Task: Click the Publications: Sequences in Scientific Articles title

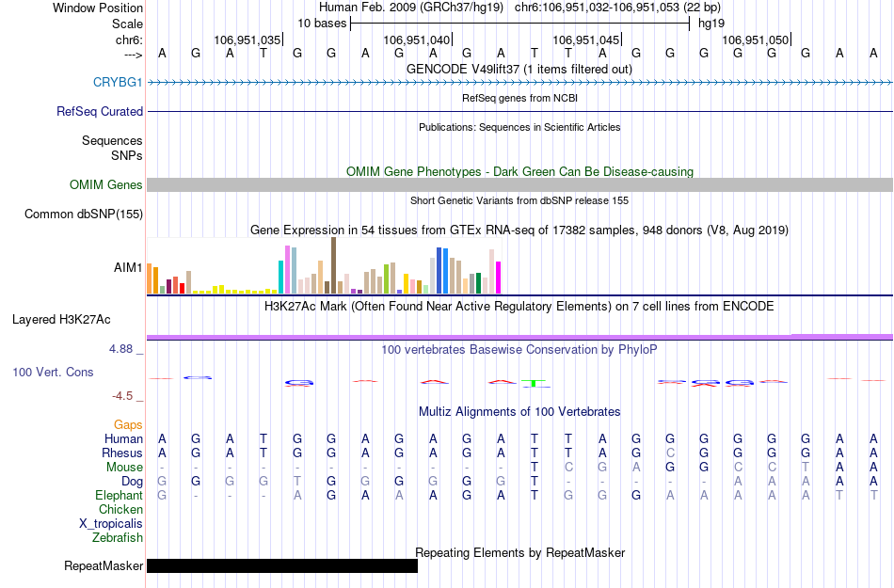Action: pyautogui.click(x=519, y=127)
